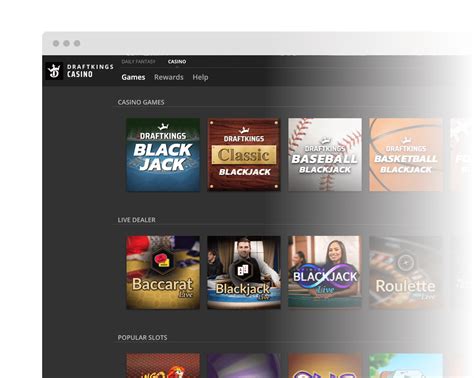Screen dimensions: 474x378
Task: Open the Rewards menu item
Action: 169,77
